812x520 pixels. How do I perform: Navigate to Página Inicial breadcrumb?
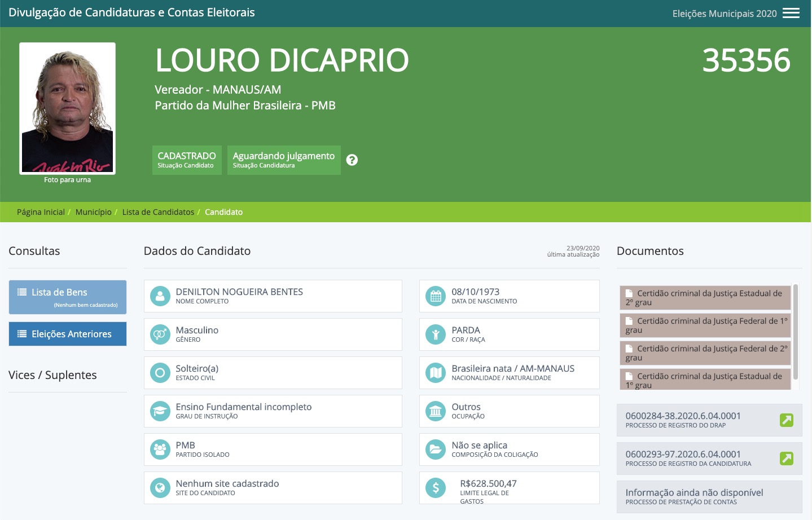coord(40,212)
